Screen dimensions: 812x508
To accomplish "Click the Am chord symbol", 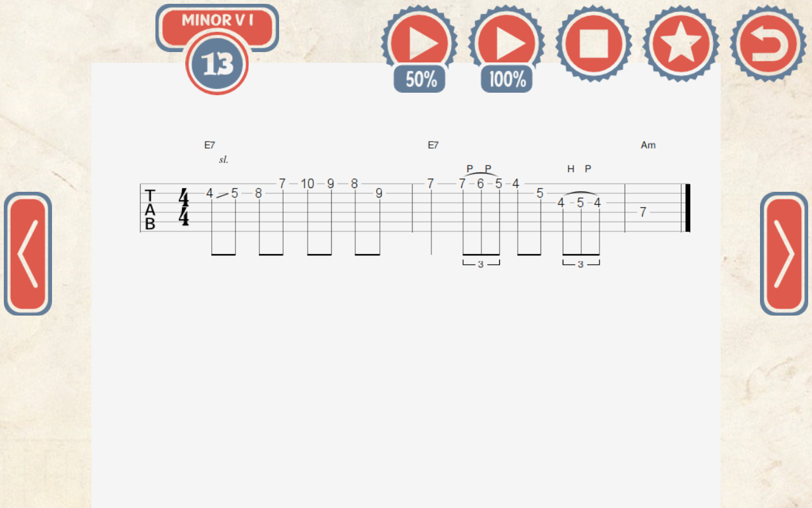I will [x=648, y=145].
